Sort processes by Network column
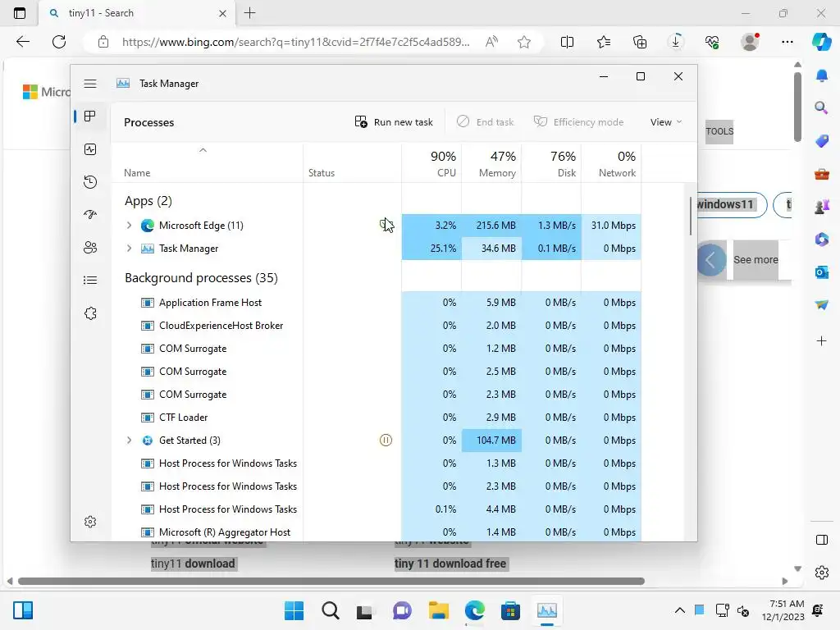 [612, 164]
